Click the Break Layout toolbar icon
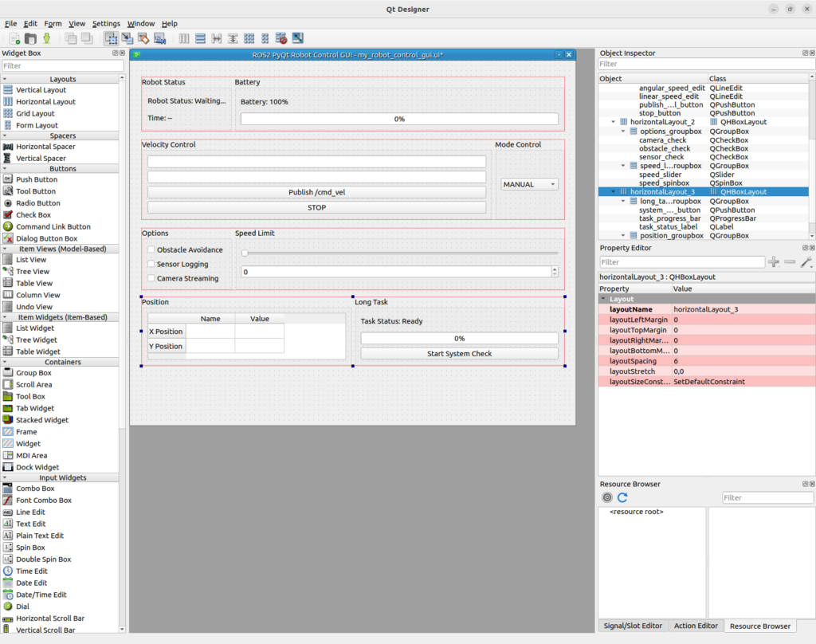Screen dimensions: 816x644 (281, 38)
